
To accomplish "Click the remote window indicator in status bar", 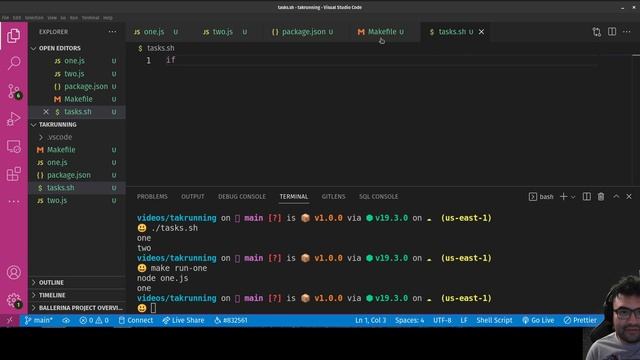I will [10, 320].
